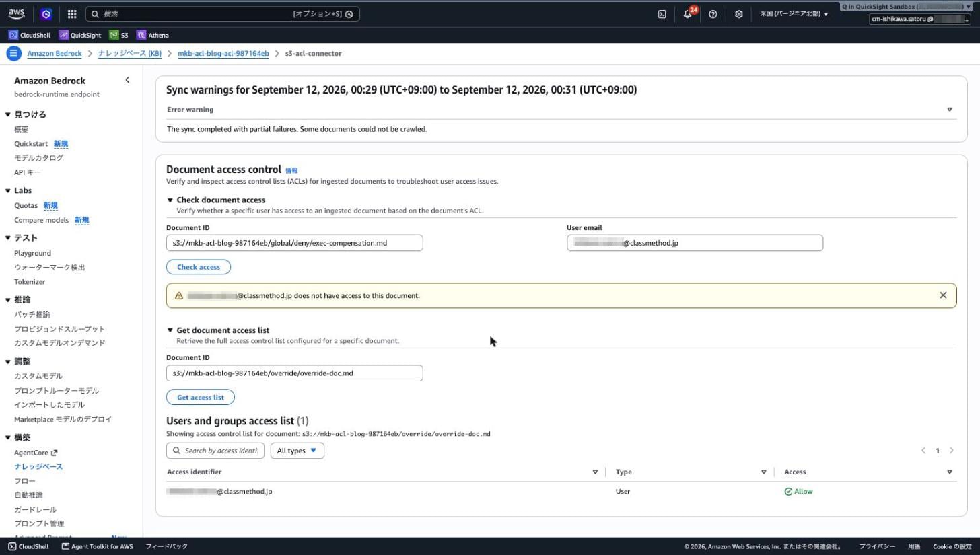
Task: Click the User type table cell
Action: point(623,492)
